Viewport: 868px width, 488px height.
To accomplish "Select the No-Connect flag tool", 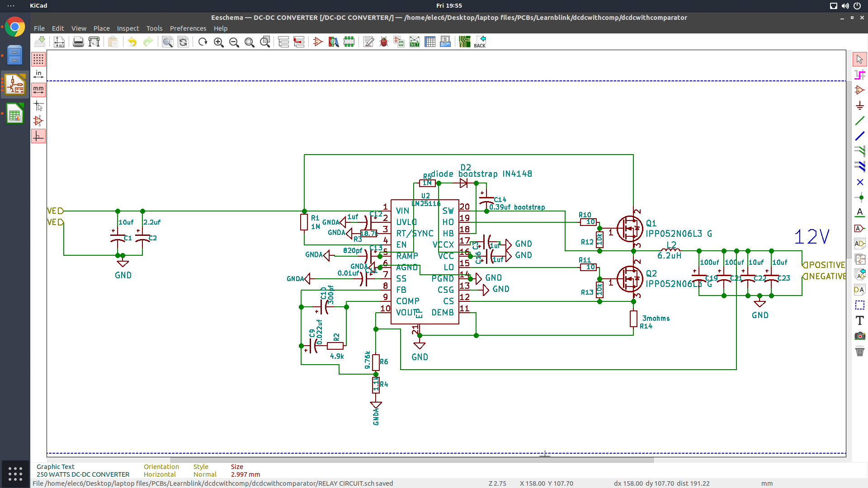I will pos(860,183).
